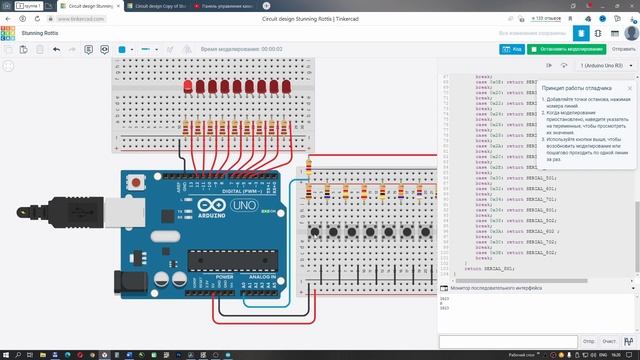Open the user profile avatar
This screenshot has width=640, height=360.
631,33
